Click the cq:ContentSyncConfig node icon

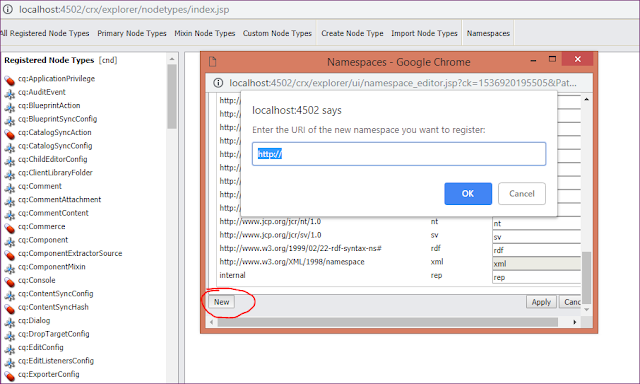[9, 296]
